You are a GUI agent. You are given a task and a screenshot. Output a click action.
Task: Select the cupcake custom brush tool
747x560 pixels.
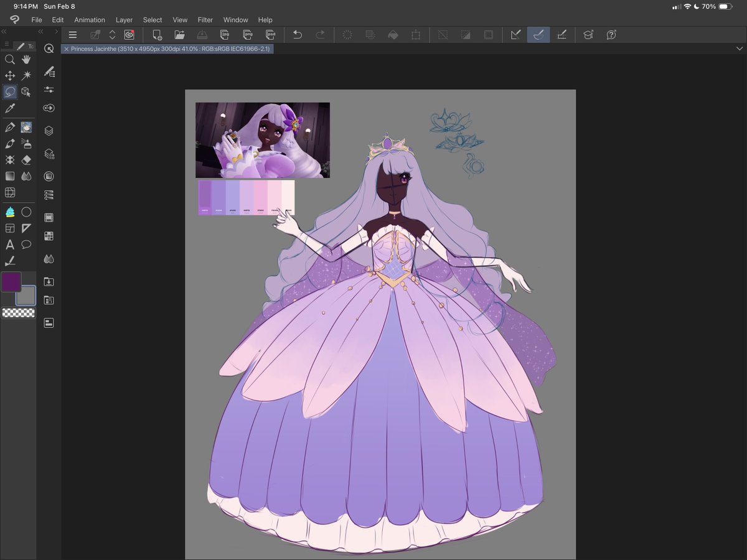[x=10, y=212]
